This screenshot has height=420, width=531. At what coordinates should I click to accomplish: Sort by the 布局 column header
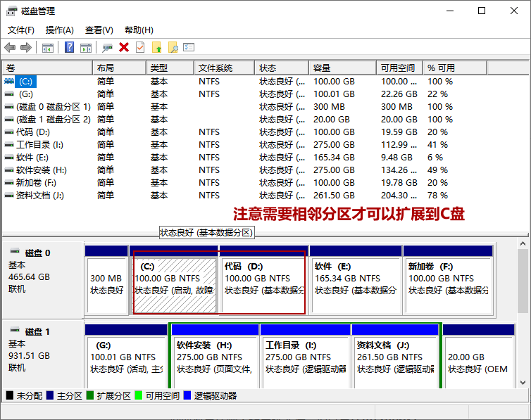point(119,68)
